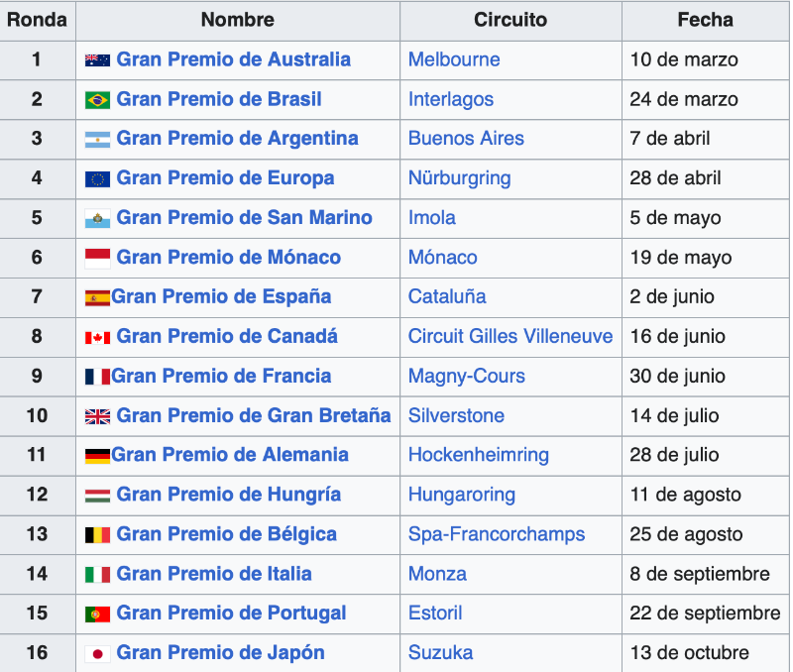793x672 pixels.
Task: Click the Australia flag icon
Action: pos(97,60)
